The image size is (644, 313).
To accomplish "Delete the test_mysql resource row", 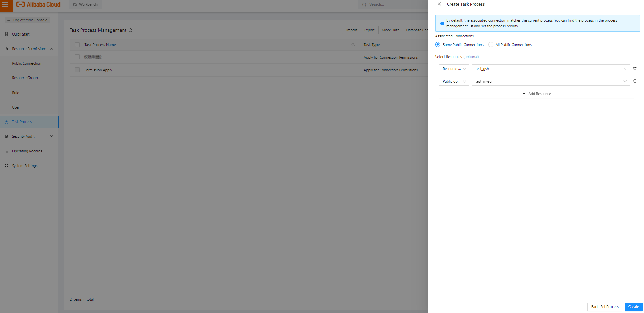I will pyautogui.click(x=635, y=81).
